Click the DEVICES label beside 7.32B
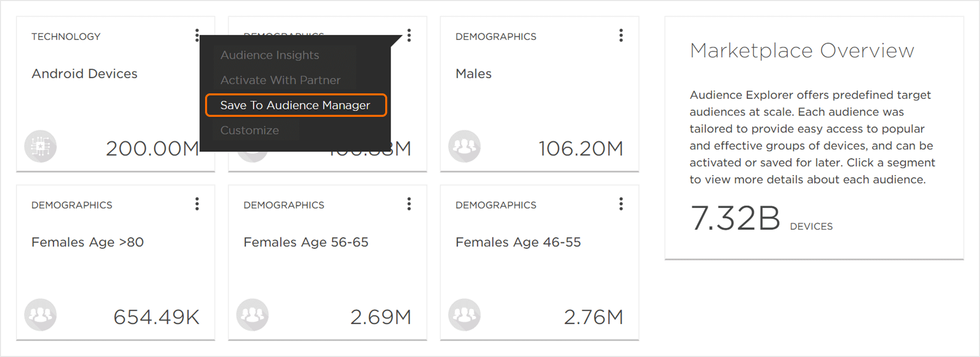Image resolution: width=980 pixels, height=357 pixels. 811,227
